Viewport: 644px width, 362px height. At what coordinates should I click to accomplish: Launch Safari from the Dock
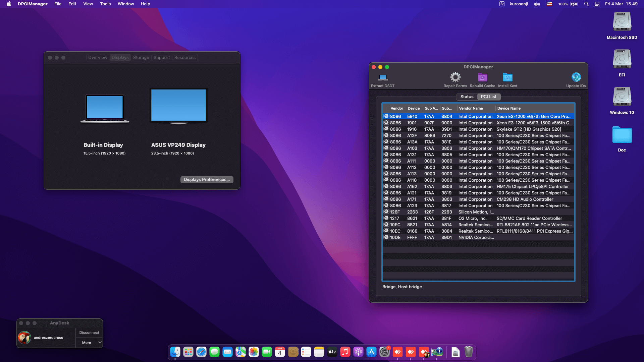click(x=201, y=352)
